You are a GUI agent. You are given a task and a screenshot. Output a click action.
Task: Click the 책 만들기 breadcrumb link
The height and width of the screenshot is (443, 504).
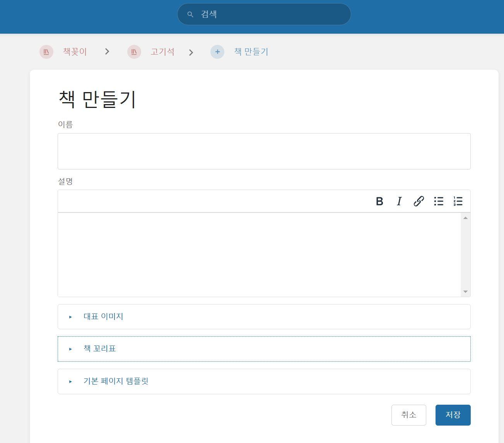coord(251,51)
